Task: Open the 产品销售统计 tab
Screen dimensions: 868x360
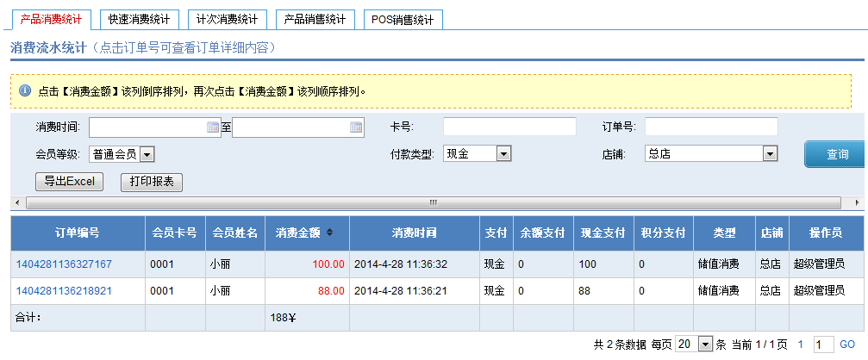Action: tap(315, 19)
